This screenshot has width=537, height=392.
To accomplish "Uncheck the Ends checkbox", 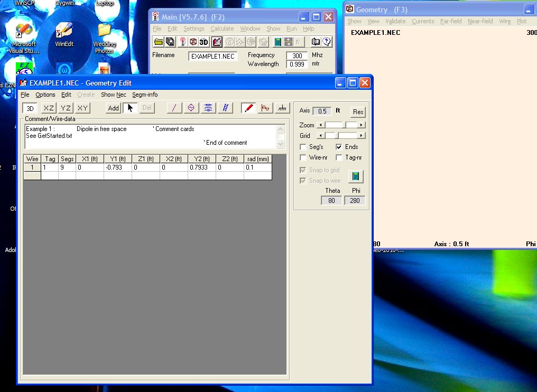I will tap(339, 147).
